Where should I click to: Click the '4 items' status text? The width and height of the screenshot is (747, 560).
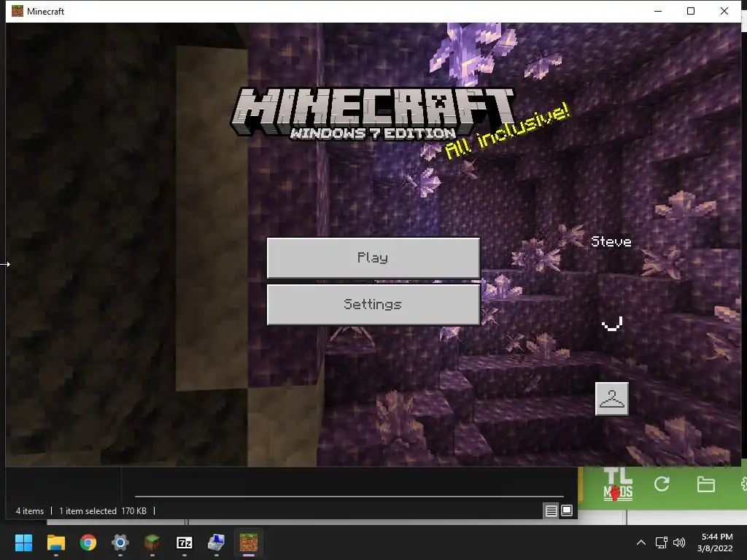tap(29, 511)
